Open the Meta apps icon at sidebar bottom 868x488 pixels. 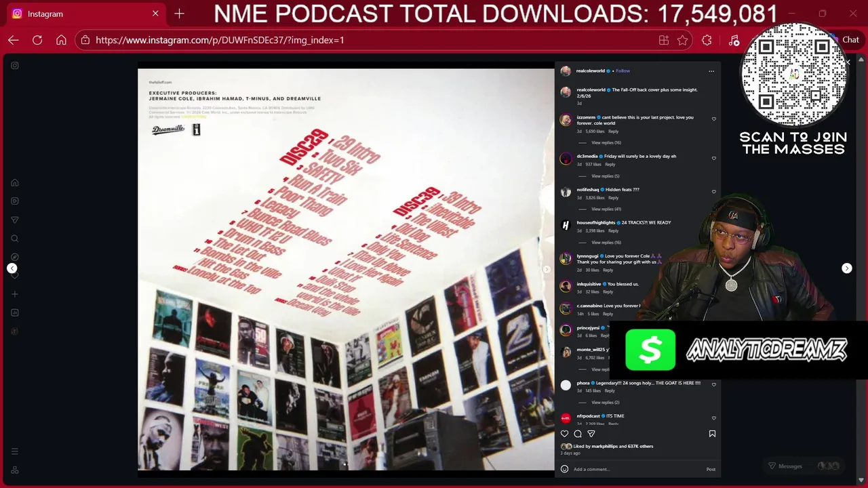tap(15, 470)
